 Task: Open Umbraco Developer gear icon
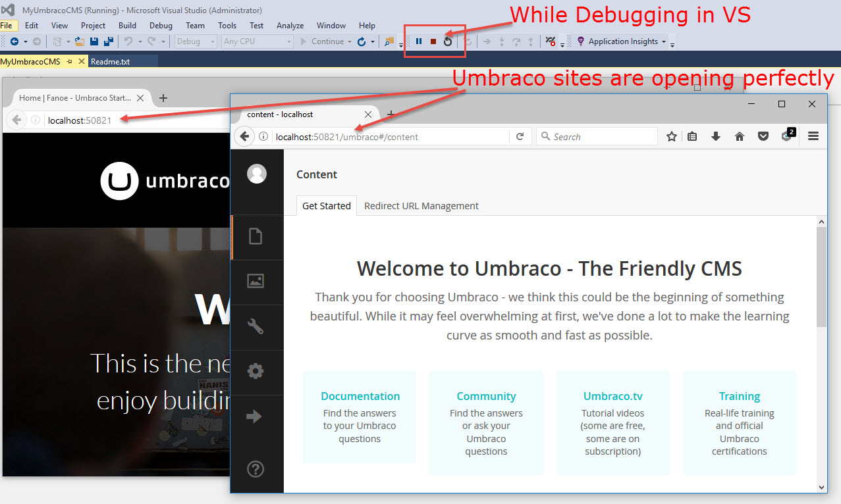[x=256, y=371]
